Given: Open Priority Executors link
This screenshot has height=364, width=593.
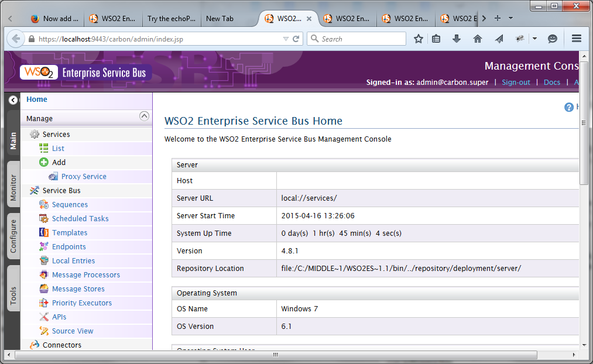Looking at the screenshot, I should click(82, 303).
